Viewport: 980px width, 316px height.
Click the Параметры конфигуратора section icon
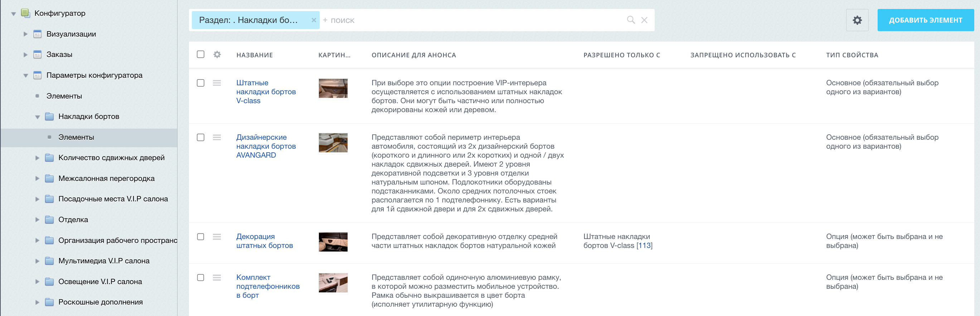click(x=37, y=75)
